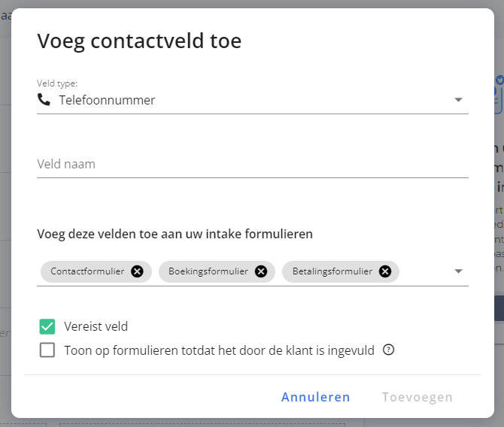The width and height of the screenshot is (504, 427).
Task: Click the Betalingsformulier chip label
Action: coord(332,271)
